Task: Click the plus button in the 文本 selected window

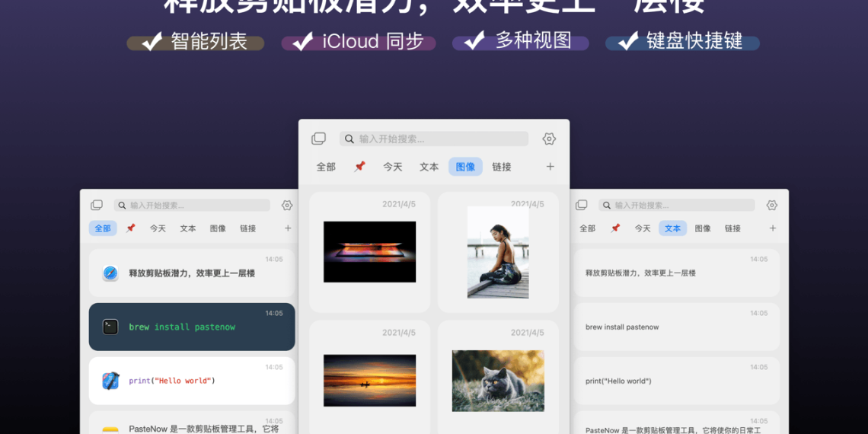Action: click(772, 228)
